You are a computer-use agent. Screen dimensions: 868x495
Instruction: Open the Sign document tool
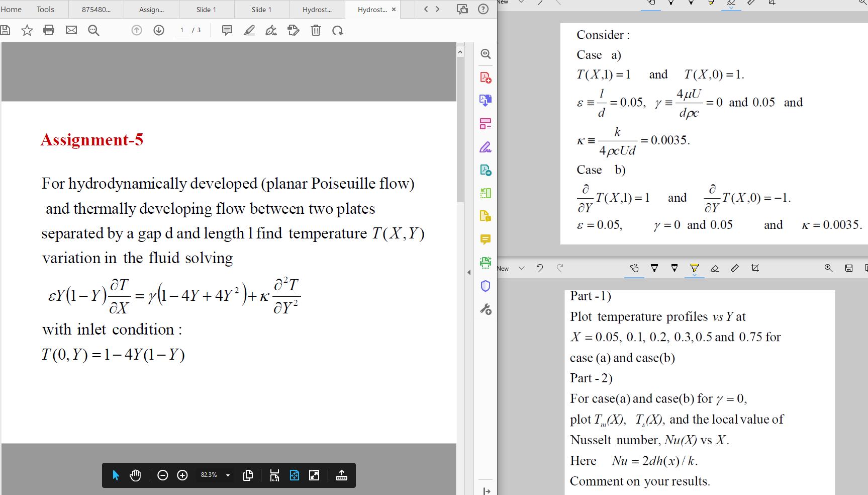[x=271, y=31]
